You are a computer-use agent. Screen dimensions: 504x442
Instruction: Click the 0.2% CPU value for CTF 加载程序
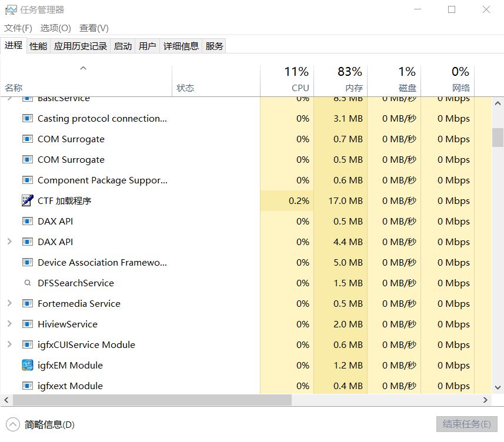(x=299, y=201)
